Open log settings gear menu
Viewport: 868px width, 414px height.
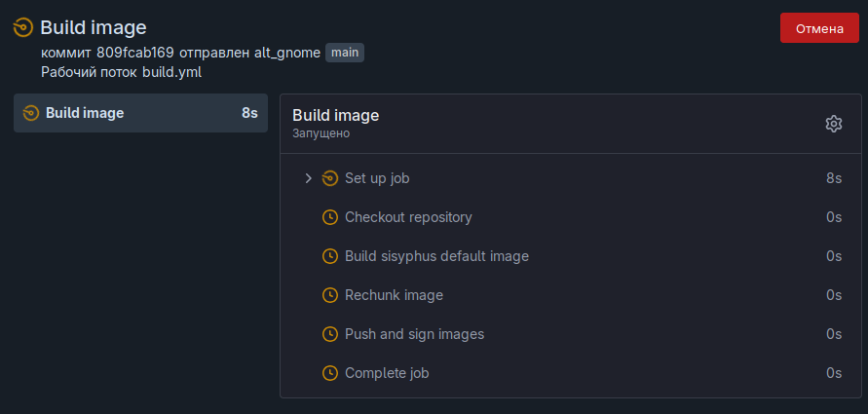tap(833, 124)
